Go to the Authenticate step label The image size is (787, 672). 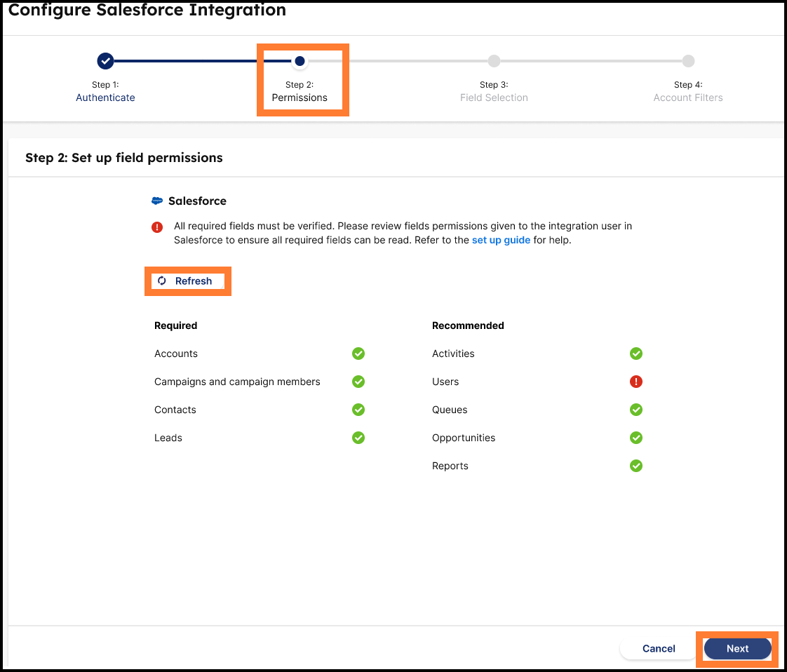pos(105,98)
